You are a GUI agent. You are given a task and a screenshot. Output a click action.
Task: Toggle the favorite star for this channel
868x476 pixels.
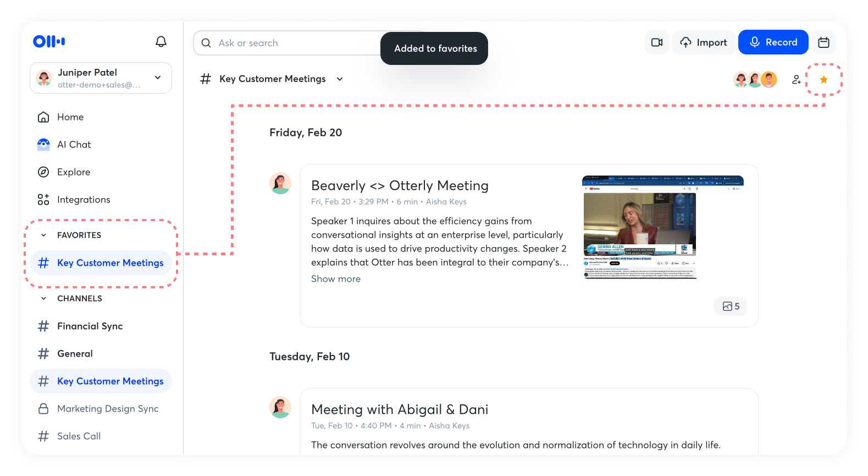(x=823, y=80)
